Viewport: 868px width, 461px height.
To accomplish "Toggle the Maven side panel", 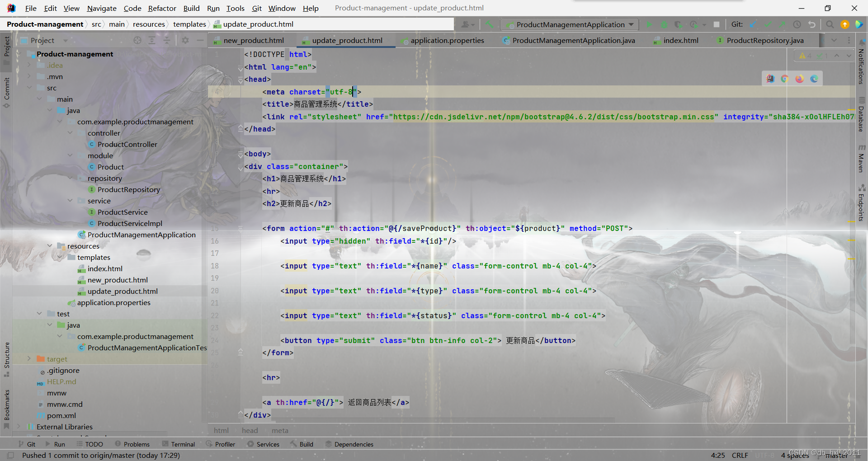I will (861, 159).
